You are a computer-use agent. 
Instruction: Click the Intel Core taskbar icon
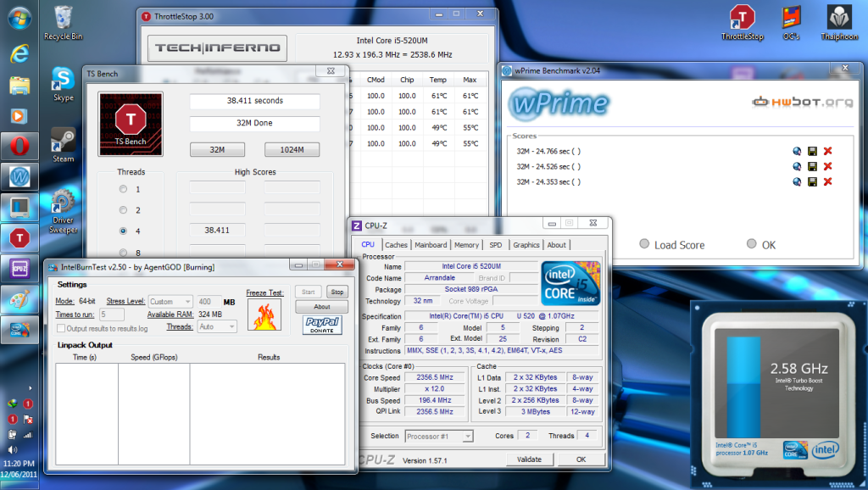pos(19,330)
